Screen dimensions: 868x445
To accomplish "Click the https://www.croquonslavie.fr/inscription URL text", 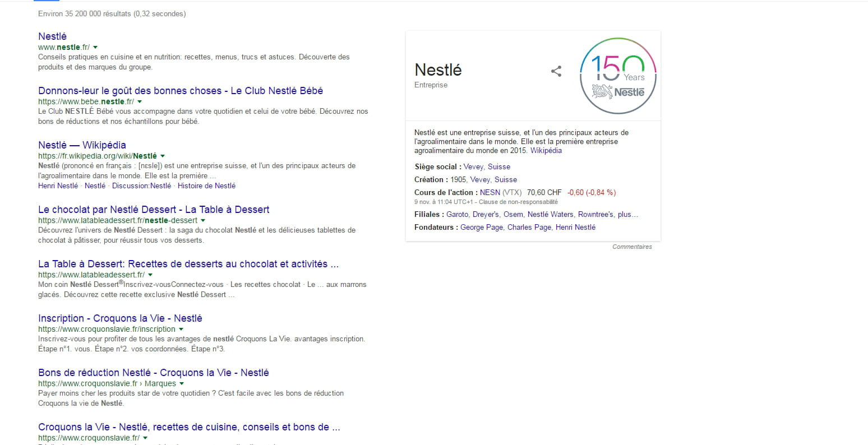I will (107, 330).
